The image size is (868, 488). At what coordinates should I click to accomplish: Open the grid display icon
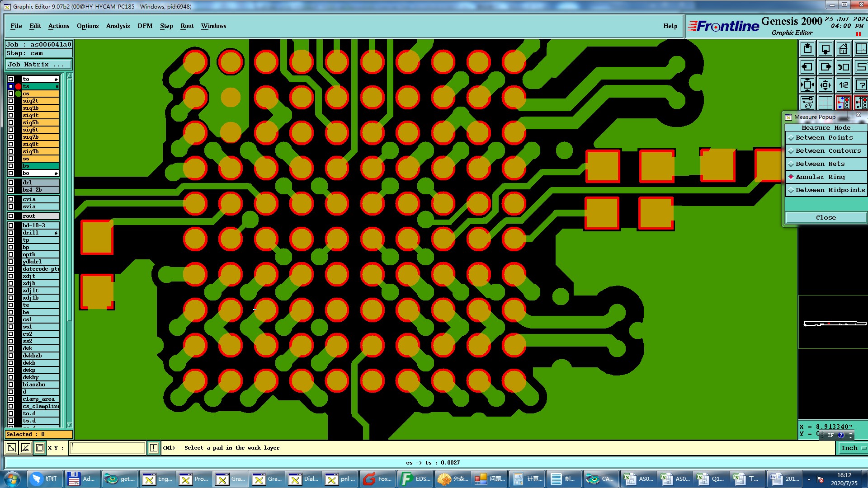point(825,103)
